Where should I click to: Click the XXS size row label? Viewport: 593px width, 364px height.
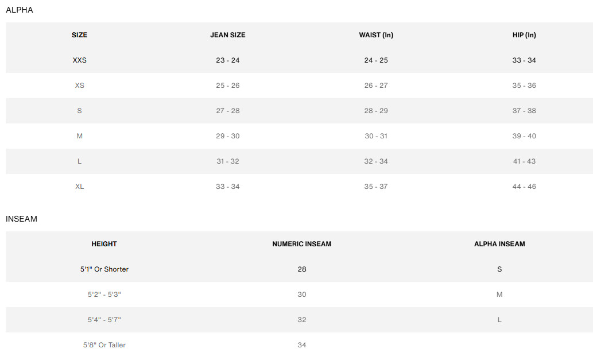click(80, 60)
